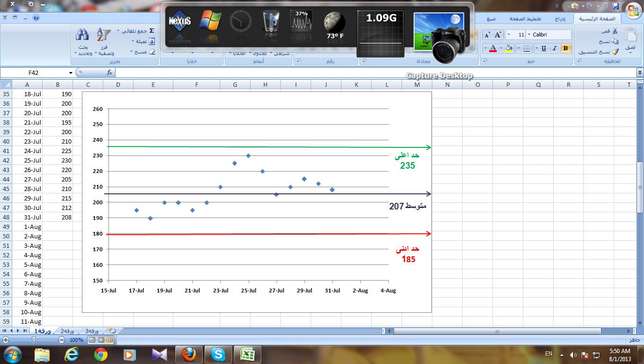Open Google Chrome from the taskbar
Screen dimensions: 644x364
coord(100,355)
